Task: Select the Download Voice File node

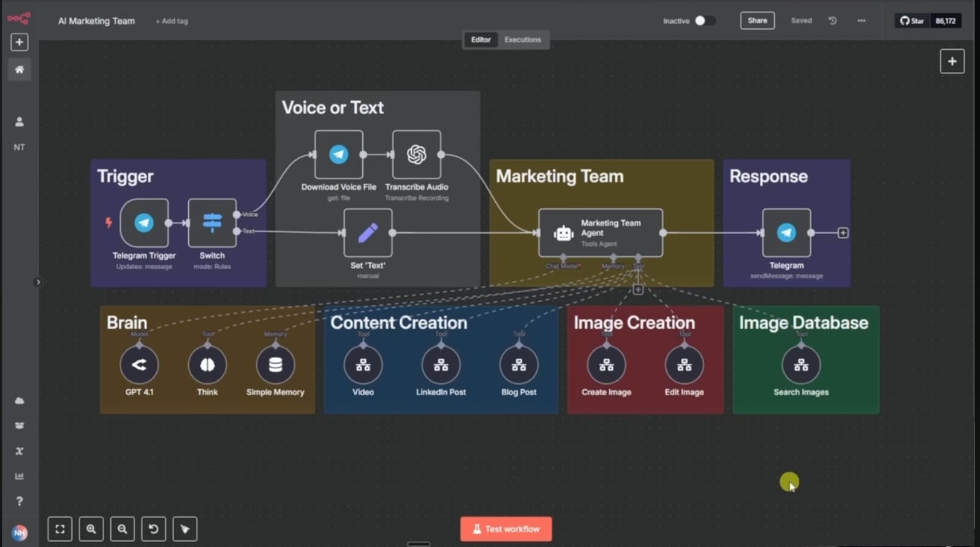Action: pos(338,154)
